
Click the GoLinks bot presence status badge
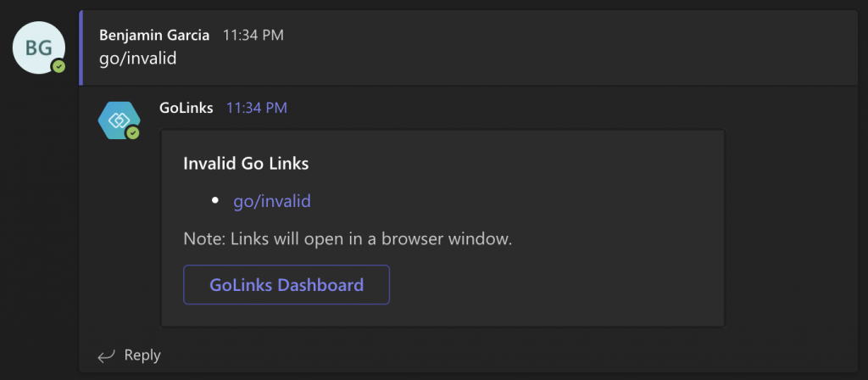click(132, 133)
